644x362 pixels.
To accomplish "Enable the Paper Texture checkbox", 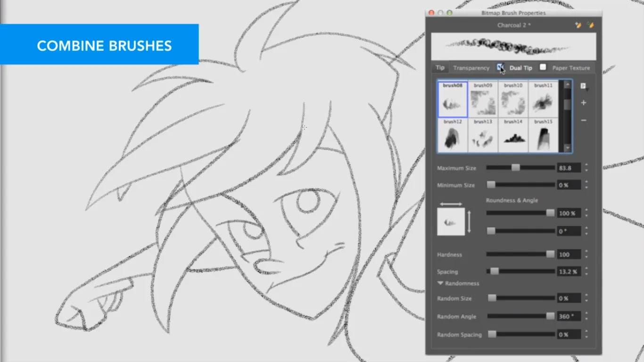I will 543,67.
